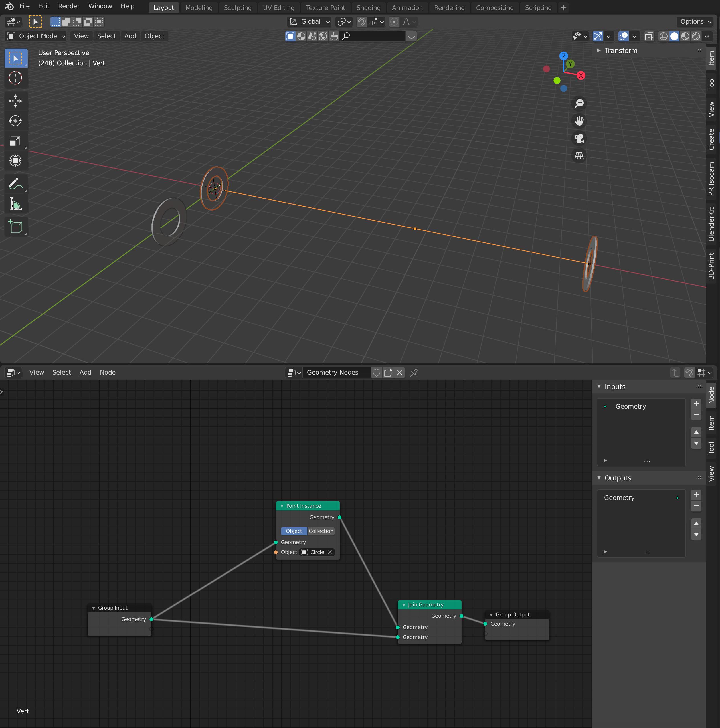Image resolution: width=720 pixels, height=728 pixels.
Task: Add a new group input socket
Action: click(696, 403)
